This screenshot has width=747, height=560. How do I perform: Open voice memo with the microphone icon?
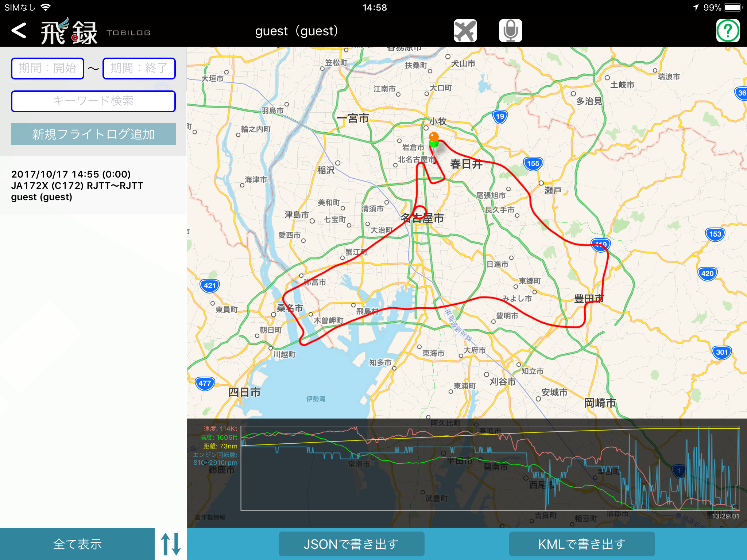point(510,31)
